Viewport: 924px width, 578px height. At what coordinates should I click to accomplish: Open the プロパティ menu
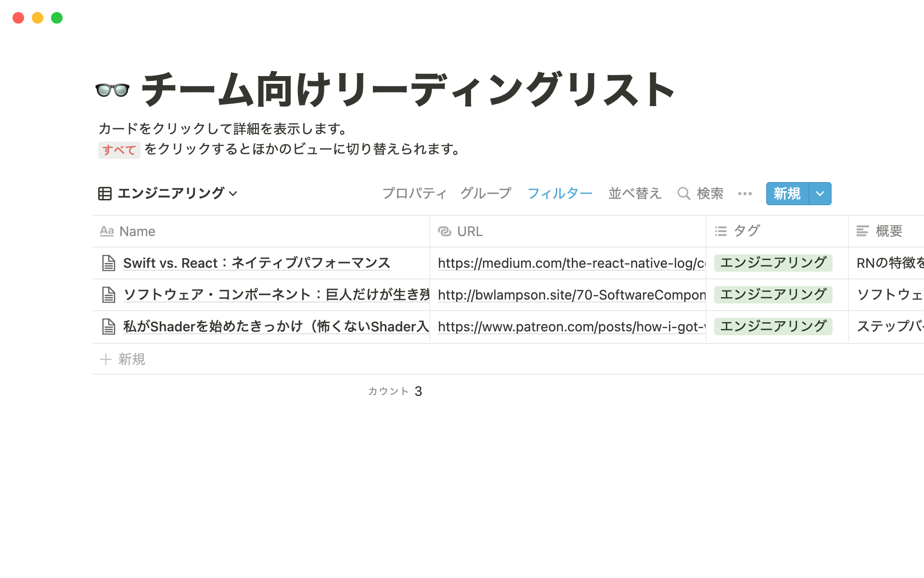click(414, 194)
